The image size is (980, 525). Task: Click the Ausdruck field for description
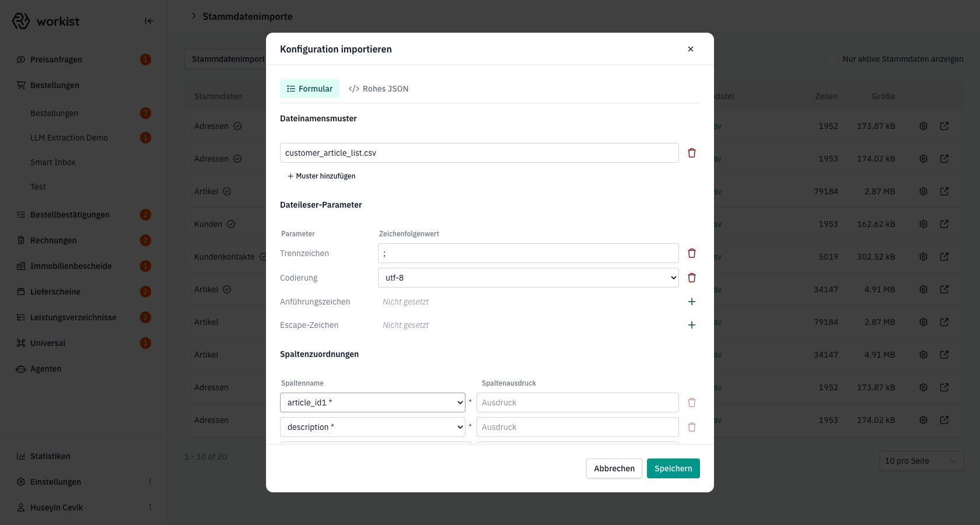[577, 427]
